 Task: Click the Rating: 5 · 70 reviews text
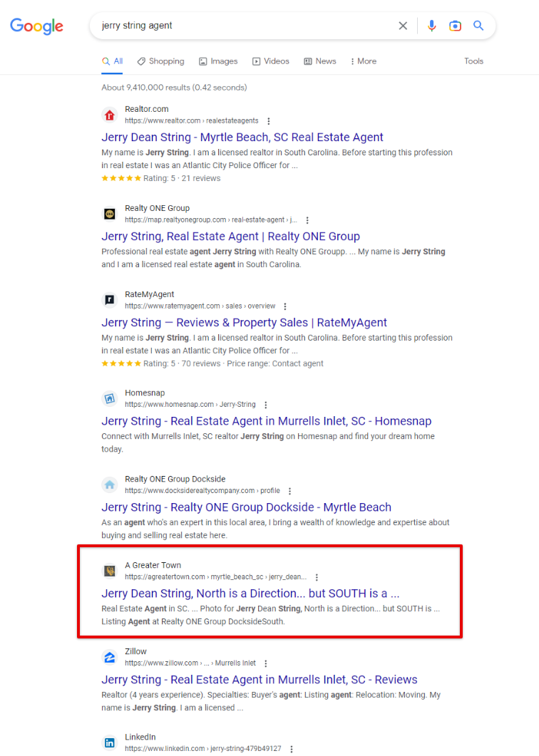pos(182,363)
